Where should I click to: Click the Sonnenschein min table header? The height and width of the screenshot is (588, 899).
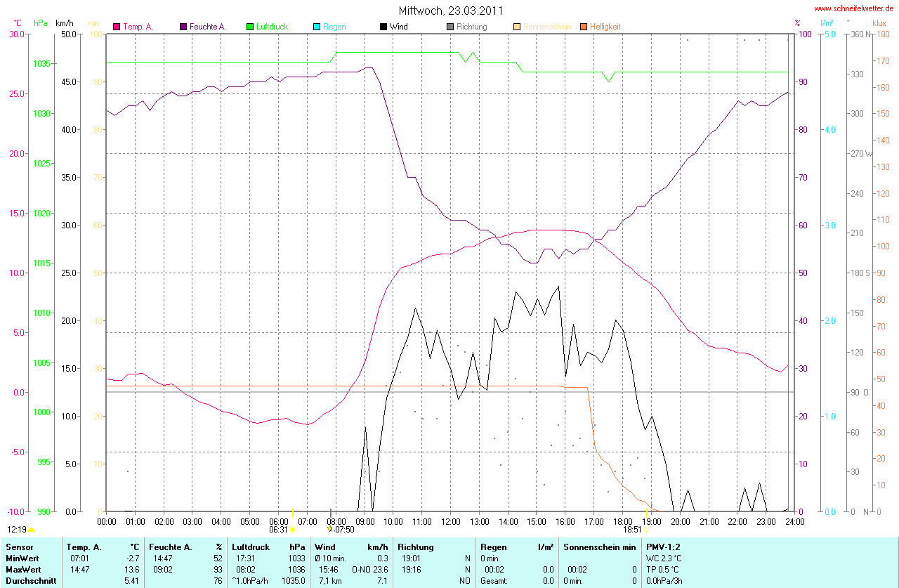click(600, 547)
